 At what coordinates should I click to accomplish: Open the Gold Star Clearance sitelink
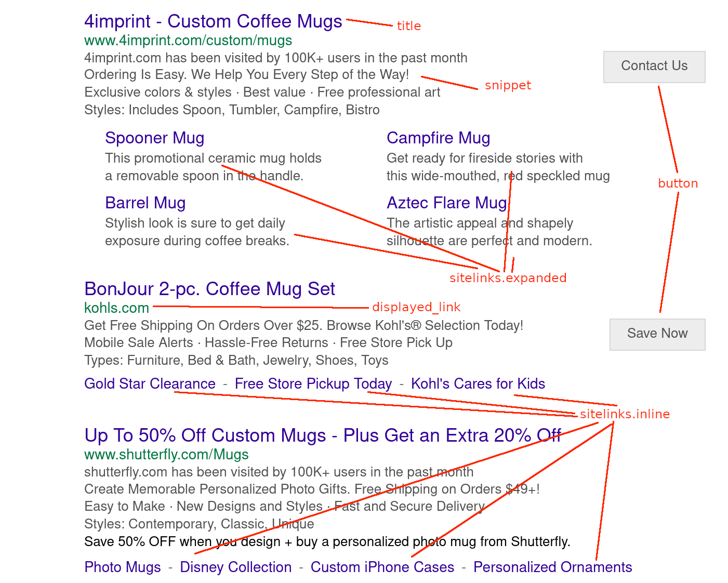tap(150, 384)
